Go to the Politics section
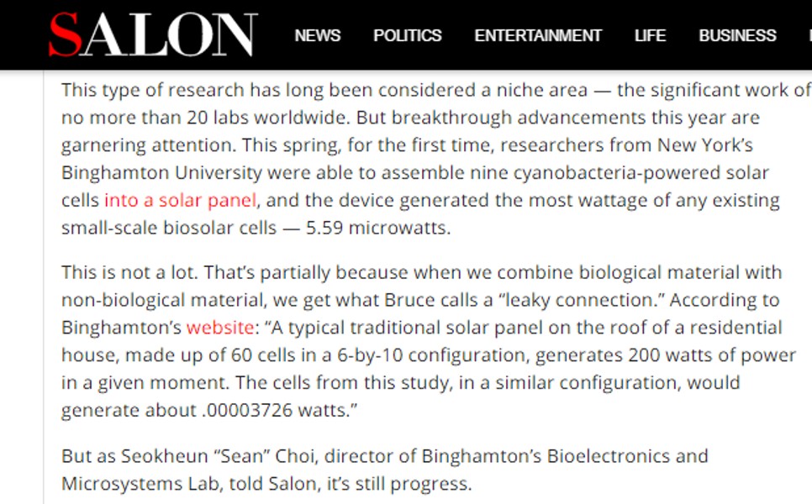The height and width of the screenshot is (504, 812). [x=407, y=36]
